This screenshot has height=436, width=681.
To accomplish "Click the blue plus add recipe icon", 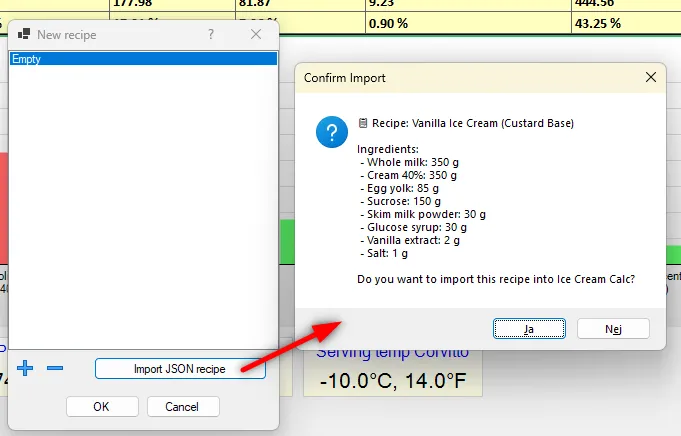I will (25, 368).
